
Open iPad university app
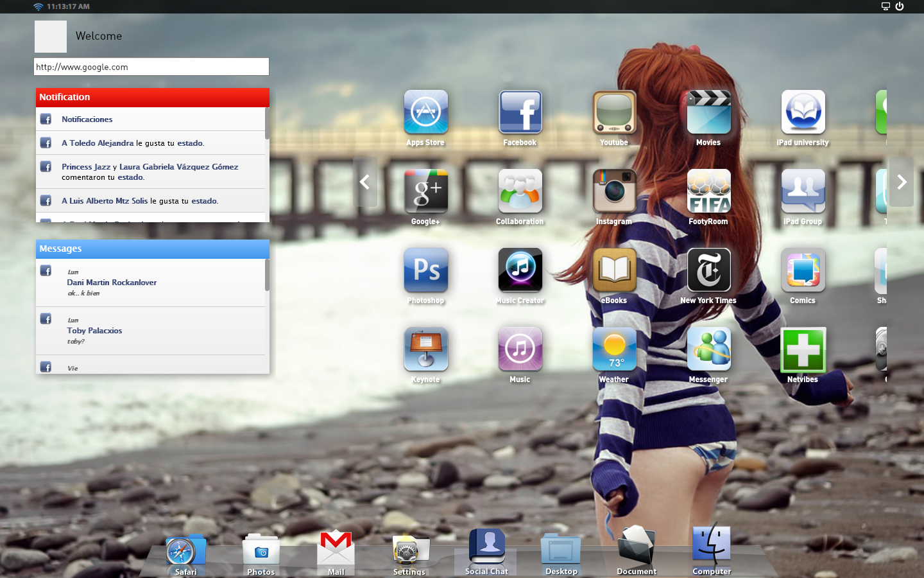[803, 112]
